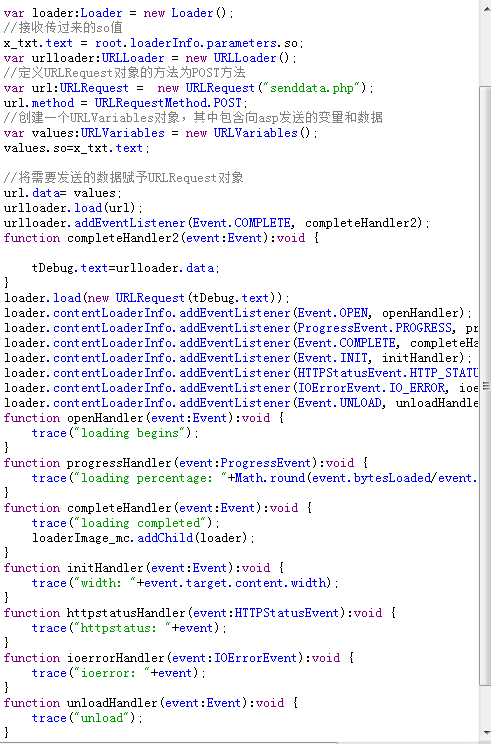Click the 'function ioerrorHandler' declaration line
The image size is (491, 744).
coord(179,658)
